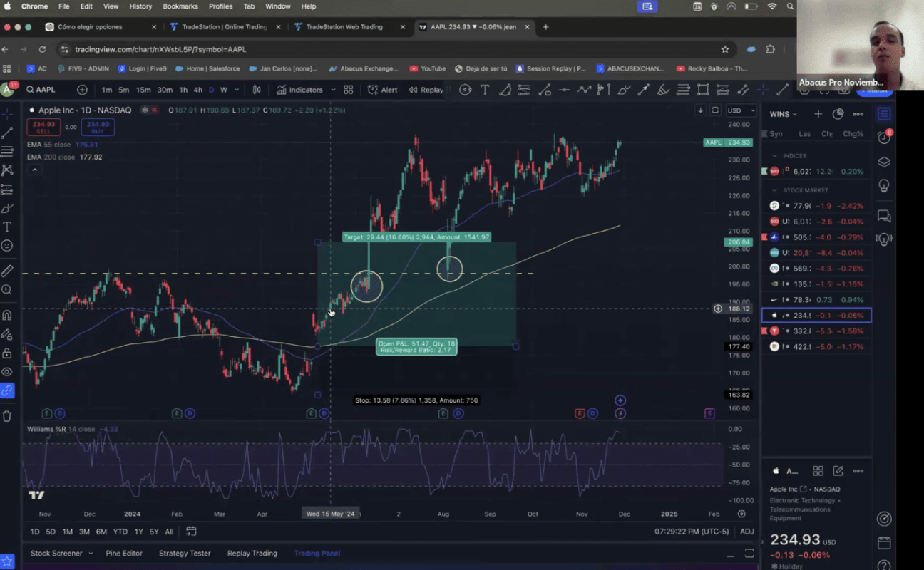The width and height of the screenshot is (924, 570).
Task: Open the Bookmarks menu in menu bar
Action: click(180, 6)
